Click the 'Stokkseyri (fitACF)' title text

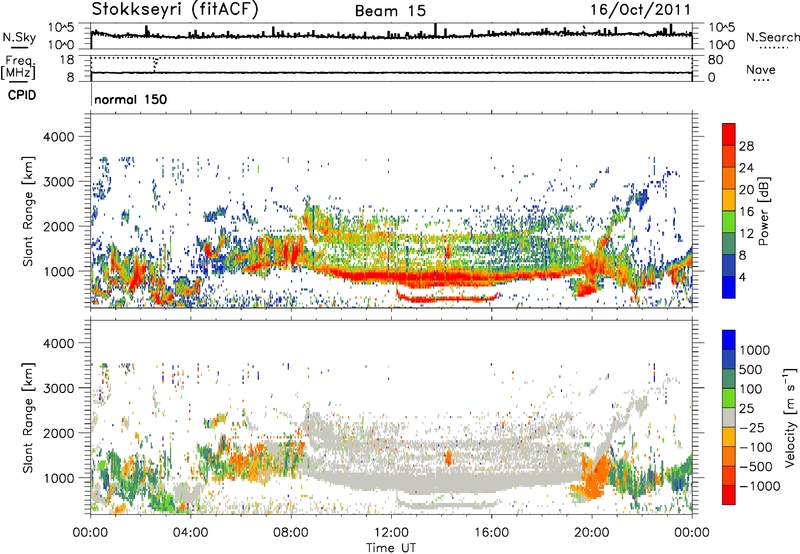175,9
